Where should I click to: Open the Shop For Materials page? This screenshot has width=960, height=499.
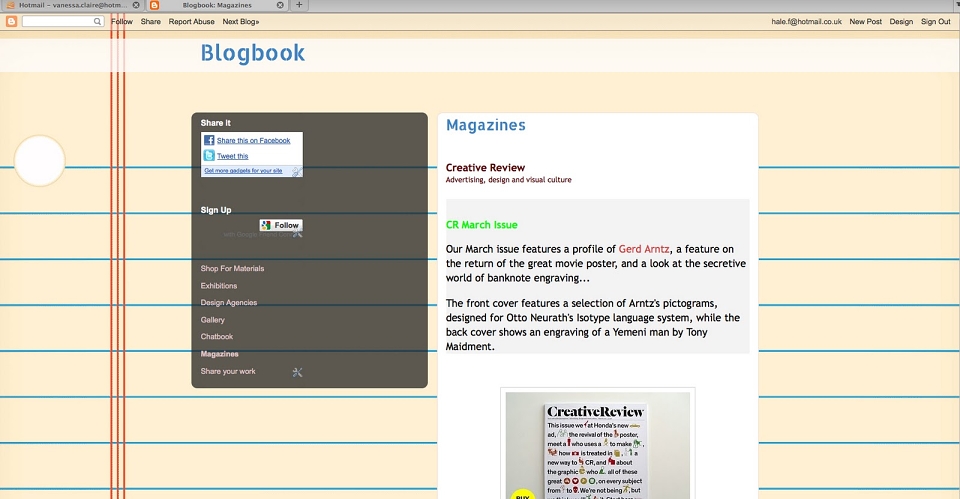pyautogui.click(x=232, y=268)
